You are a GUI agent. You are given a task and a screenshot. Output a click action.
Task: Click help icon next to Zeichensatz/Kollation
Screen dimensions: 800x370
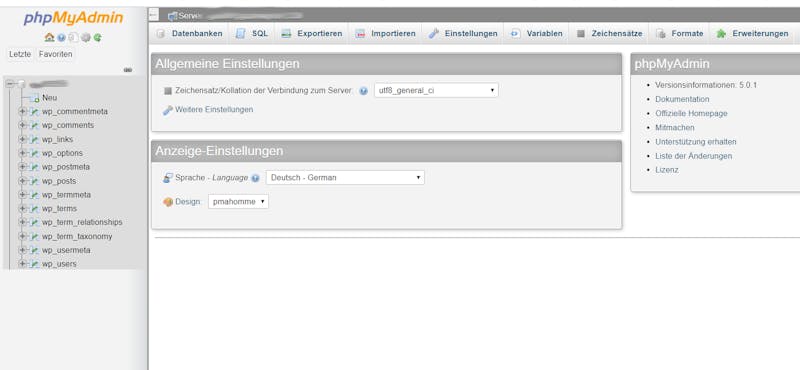(x=363, y=91)
